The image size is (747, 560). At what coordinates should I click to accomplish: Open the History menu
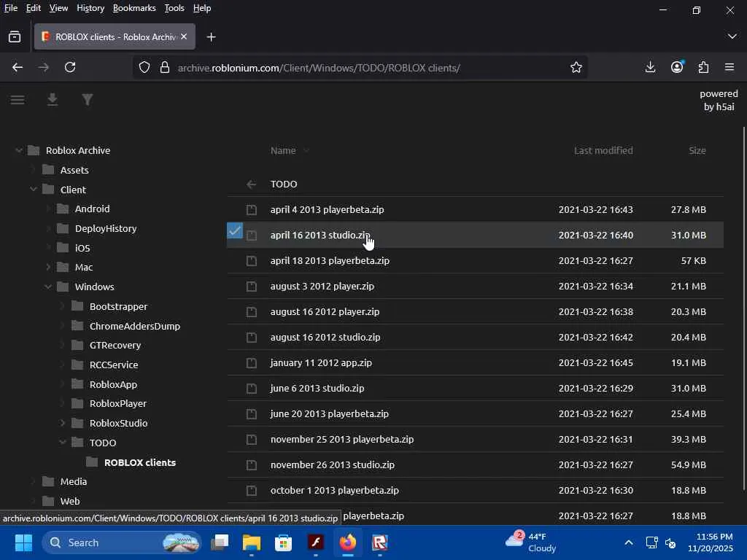(x=90, y=8)
